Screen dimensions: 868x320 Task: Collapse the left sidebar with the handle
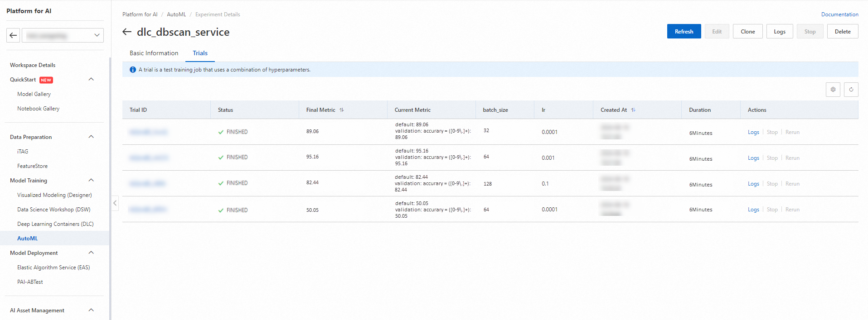(115, 203)
